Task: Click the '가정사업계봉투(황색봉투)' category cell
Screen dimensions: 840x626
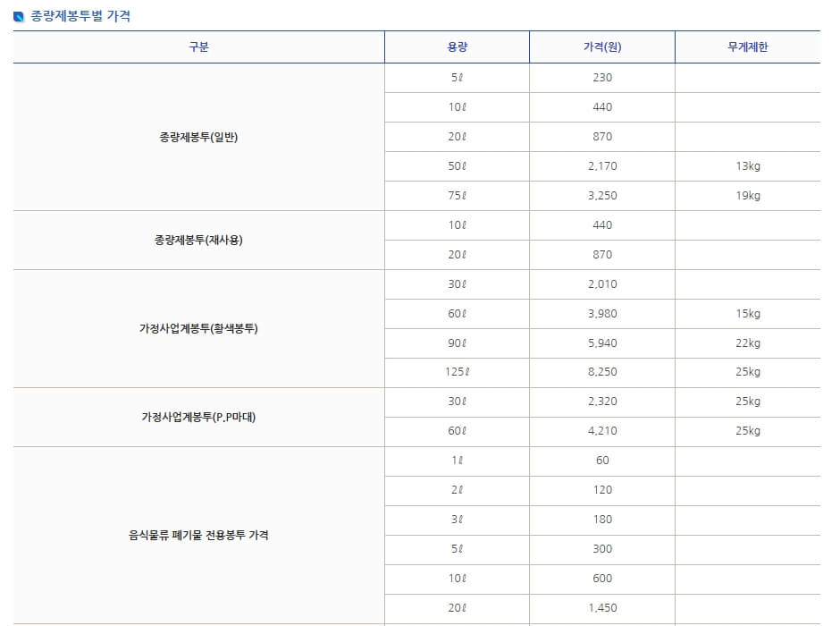Action: [198, 328]
